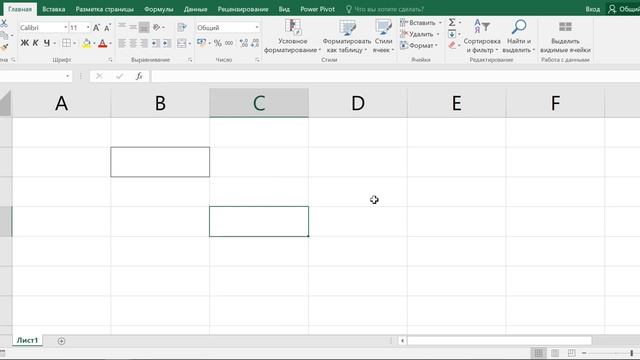Click the formula bar cancel X icon
This screenshot has width=640, height=360.
coord(99,76)
